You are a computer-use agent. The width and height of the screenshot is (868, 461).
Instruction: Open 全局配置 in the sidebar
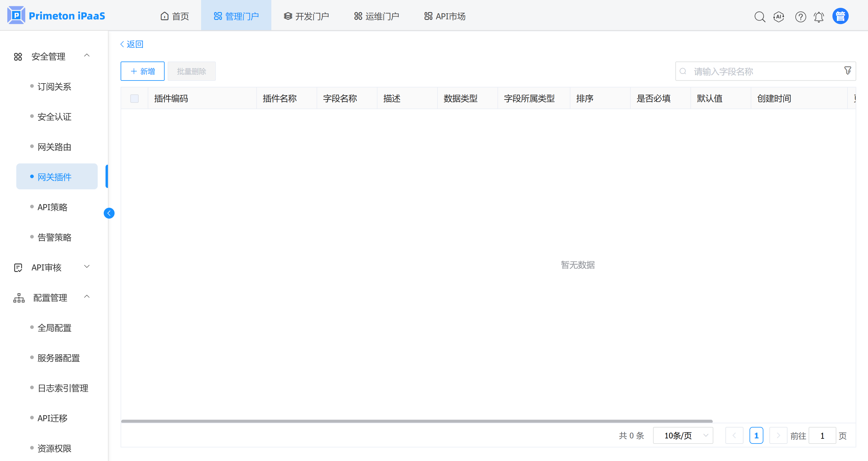point(54,327)
